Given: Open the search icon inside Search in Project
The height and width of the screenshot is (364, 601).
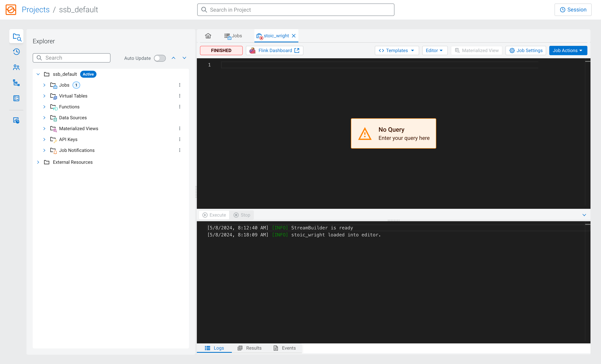Looking at the screenshot, I should (x=204, y=10).
